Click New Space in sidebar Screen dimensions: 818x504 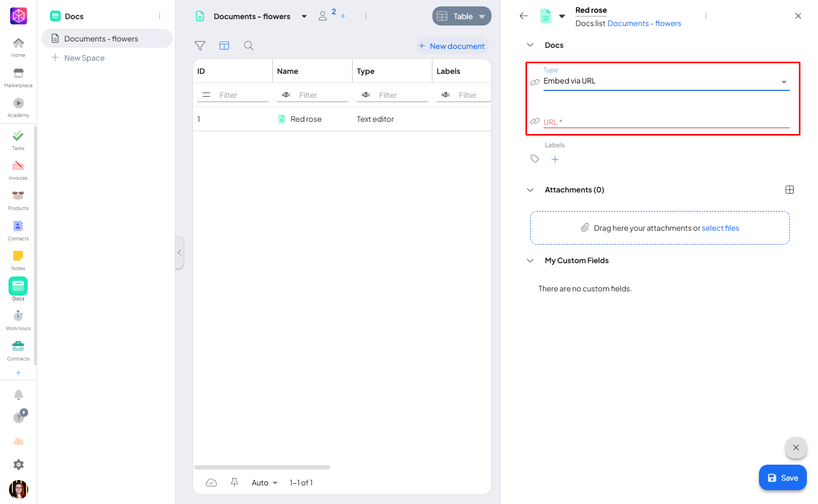[x=84, y=58]
